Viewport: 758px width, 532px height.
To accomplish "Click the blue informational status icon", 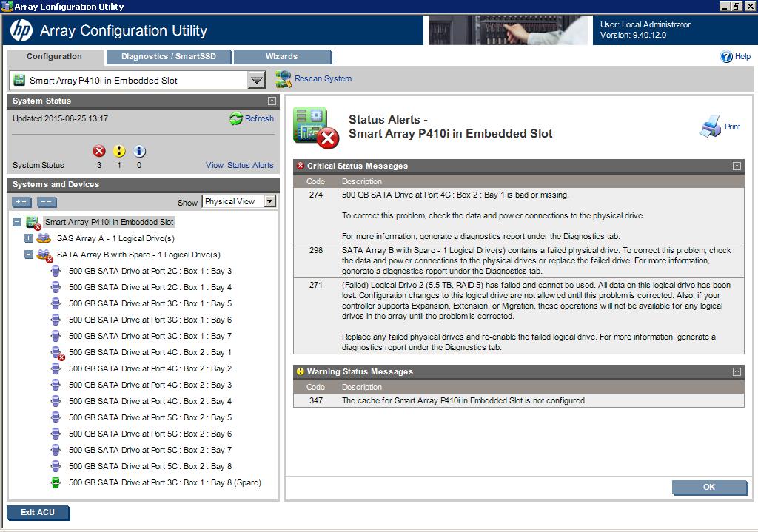I will tap(139, 151).
